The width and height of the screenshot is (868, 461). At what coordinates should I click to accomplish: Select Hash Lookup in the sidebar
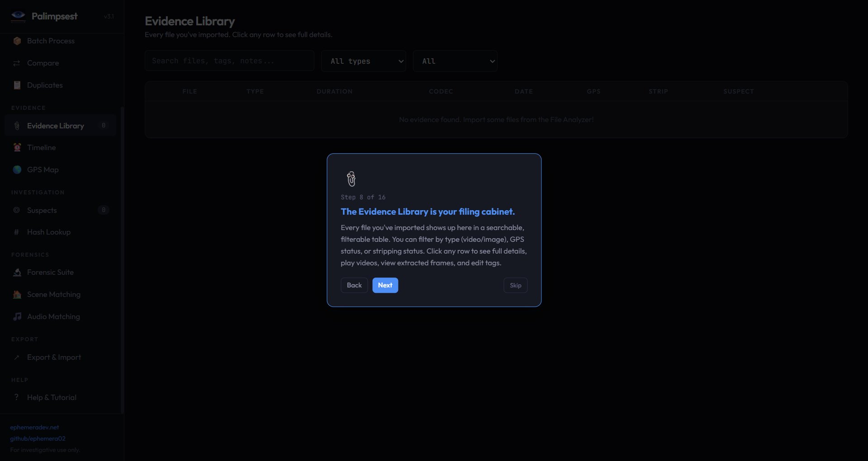point(48,232)
